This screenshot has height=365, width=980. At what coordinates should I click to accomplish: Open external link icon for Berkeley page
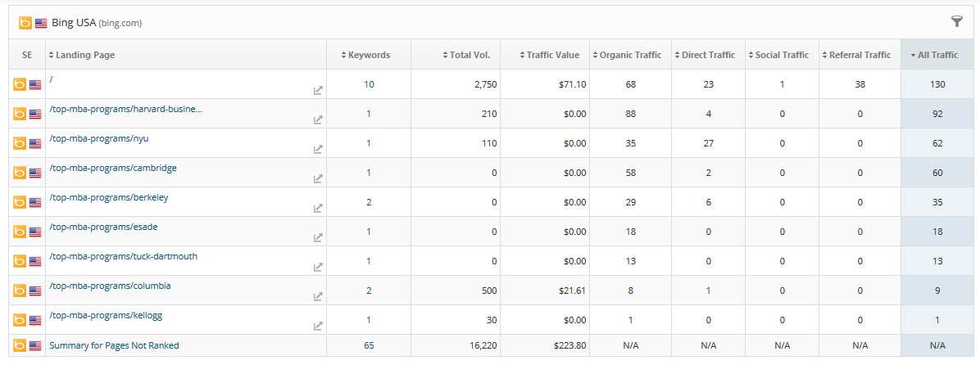tap(318, 209)
